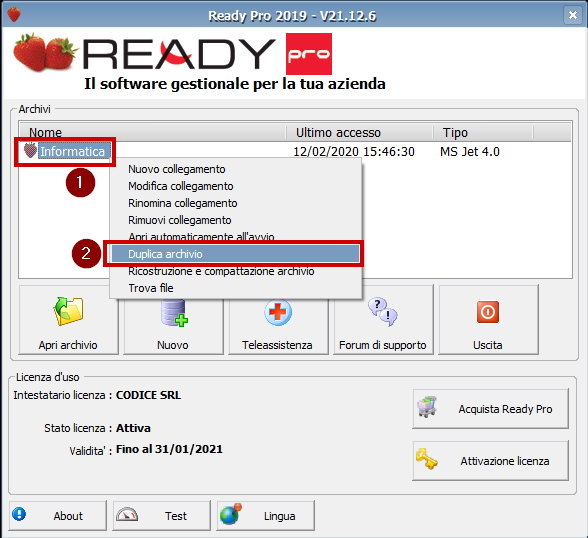Click the Test label
Image resolution: width=588 pixels, height=538 pixels.
click(x=176, y=516)
